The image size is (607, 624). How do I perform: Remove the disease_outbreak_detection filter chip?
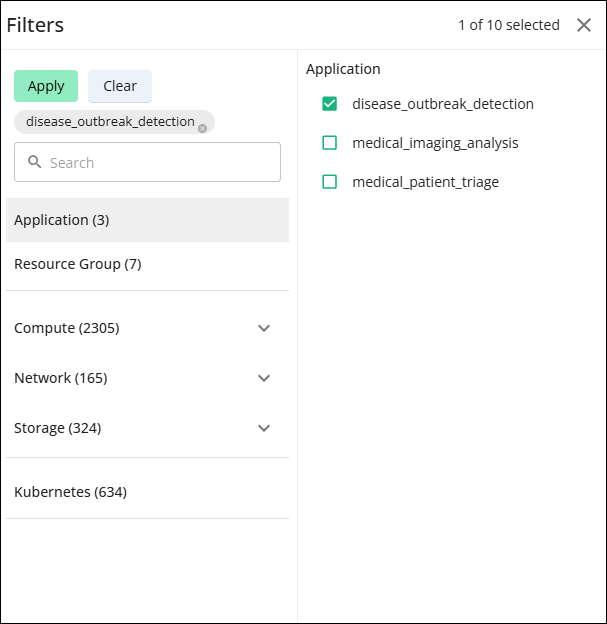[202, 128]
